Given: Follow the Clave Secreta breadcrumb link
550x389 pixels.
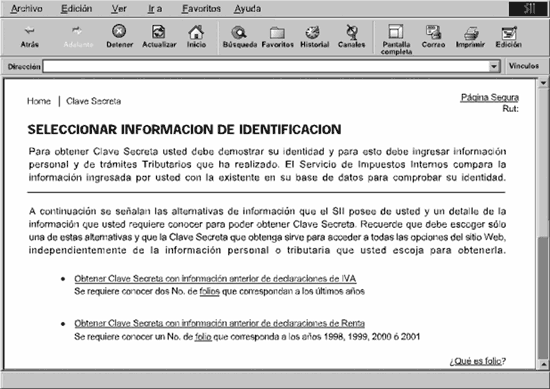Looking at the screenshot, I should [94, 101].
